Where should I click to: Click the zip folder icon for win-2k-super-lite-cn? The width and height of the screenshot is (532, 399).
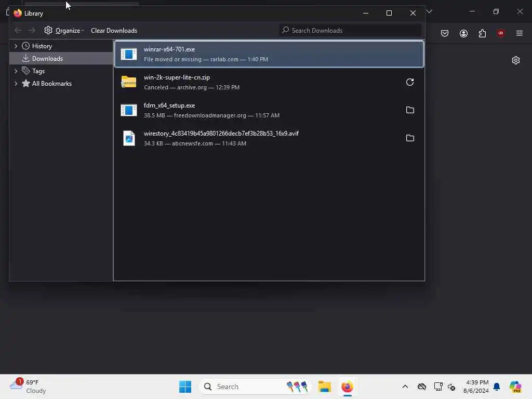(129, 82)
